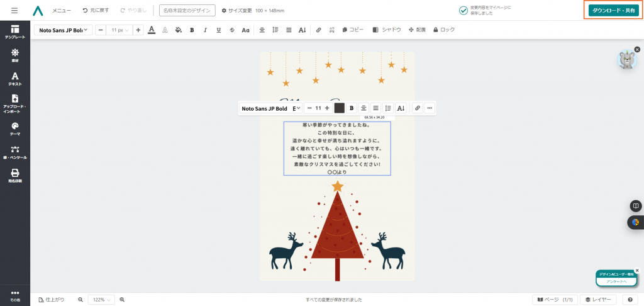Click center align in the floating toolbar
The image size is (644, 306).
(364, 108)
